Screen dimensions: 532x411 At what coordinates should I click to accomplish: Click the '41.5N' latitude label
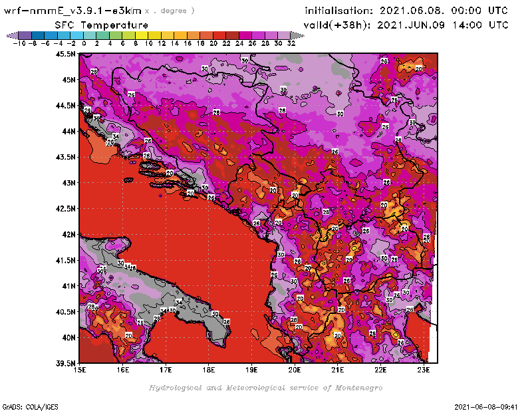click(65, 260)
